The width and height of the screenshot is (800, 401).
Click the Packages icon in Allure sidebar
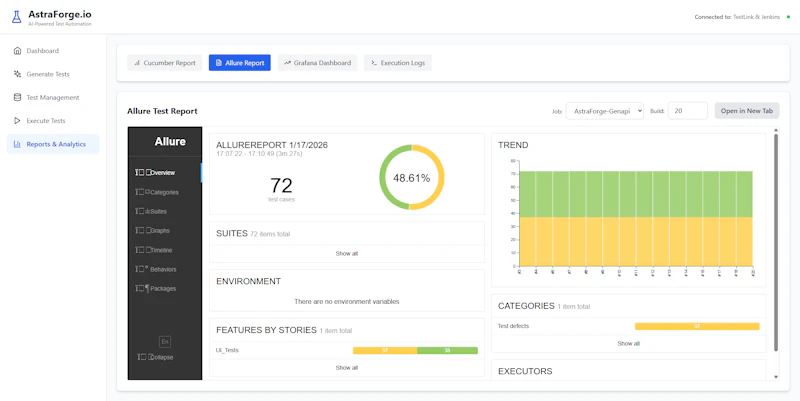tap(142, 288)
